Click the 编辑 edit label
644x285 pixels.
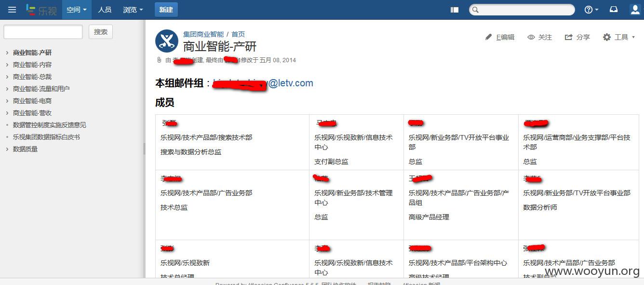pyautogui.click(x=505, y=37)
